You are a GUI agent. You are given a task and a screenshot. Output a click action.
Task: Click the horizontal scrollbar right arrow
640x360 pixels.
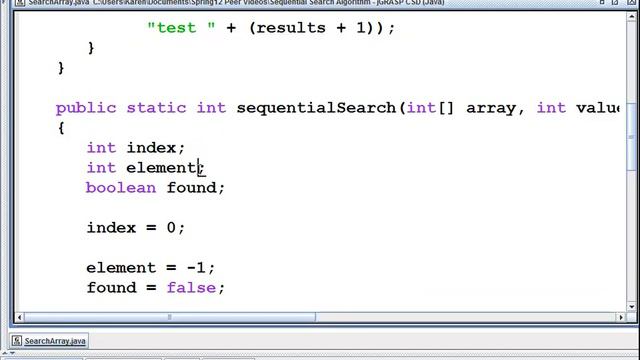pos(621,317)
